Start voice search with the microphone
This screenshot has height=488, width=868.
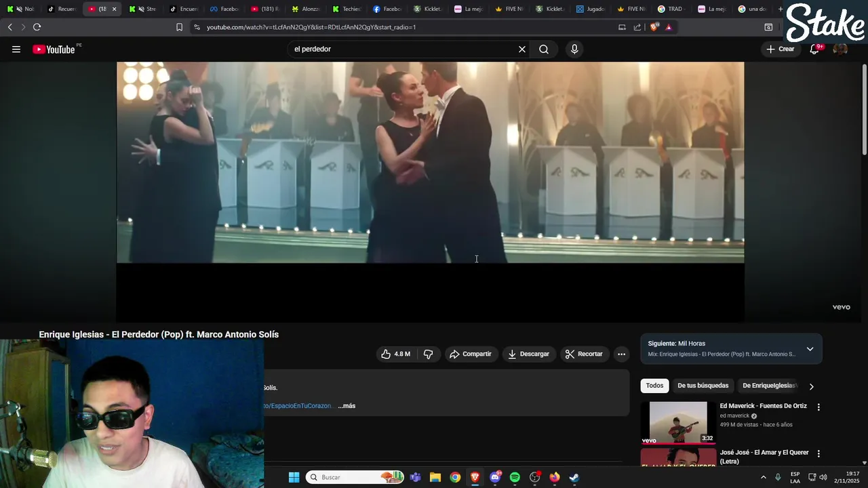tap(574, 49)
